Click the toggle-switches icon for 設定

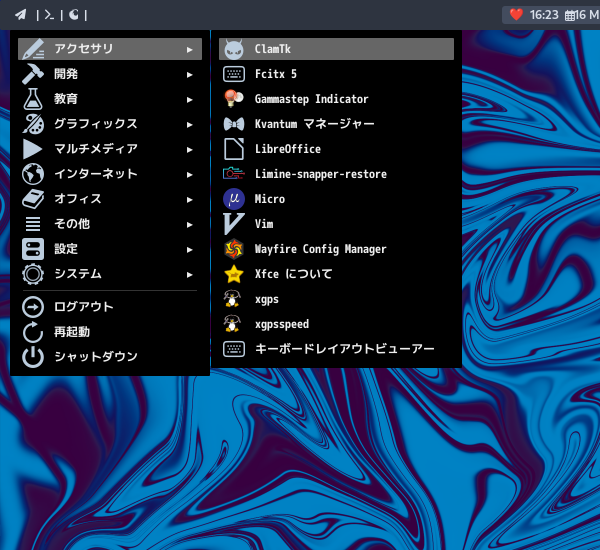[33, 249]
